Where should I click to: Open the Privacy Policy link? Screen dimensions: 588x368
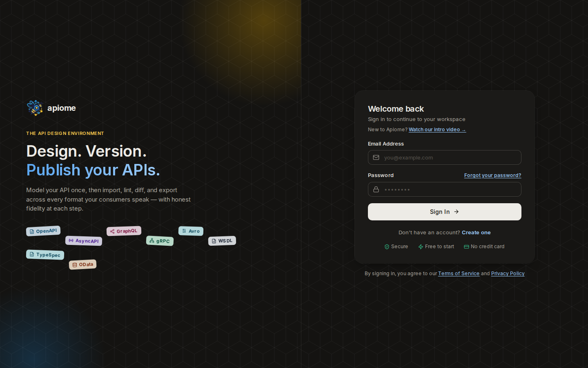click(508, 274)
